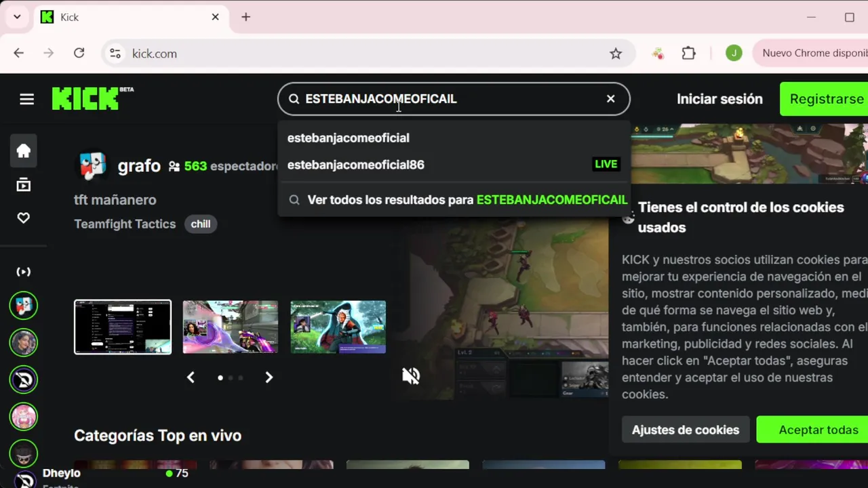This screenshot has height=488, width=868.
Task: Switch to the Kick browser tab
Action: [131, 17]
